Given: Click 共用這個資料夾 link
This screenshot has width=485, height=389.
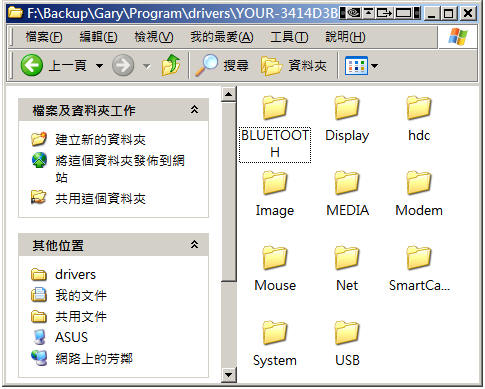Looking at the screenshot, I should tap(101, 198).
